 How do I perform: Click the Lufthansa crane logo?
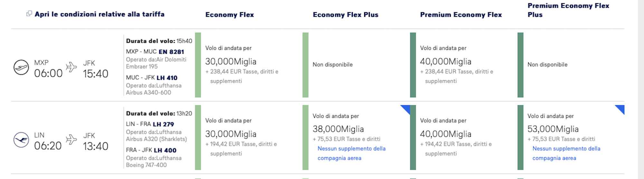tap(21, 140)
